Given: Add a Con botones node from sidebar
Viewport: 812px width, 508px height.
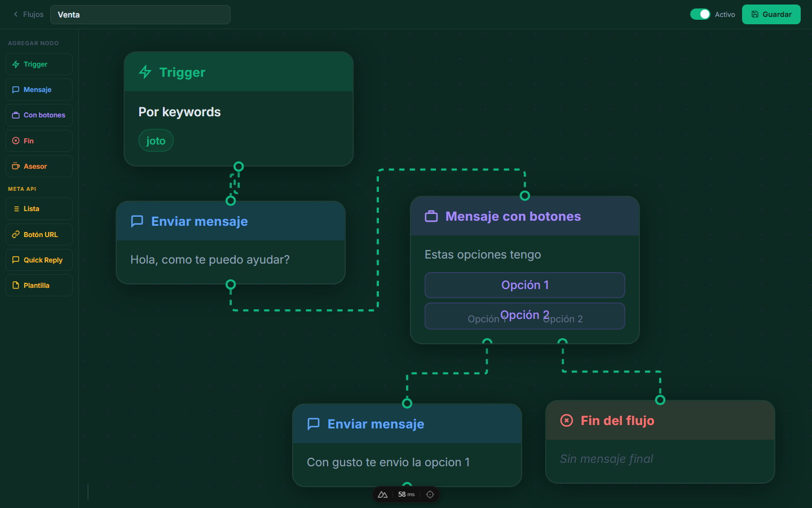Looking at the screenshot, I should click(39, 115).
